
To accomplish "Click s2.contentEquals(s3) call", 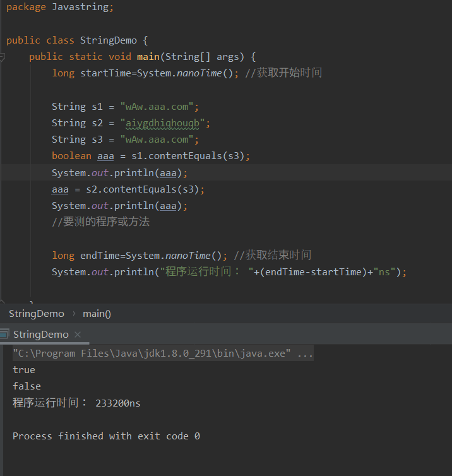I will [x=143, y=189].
